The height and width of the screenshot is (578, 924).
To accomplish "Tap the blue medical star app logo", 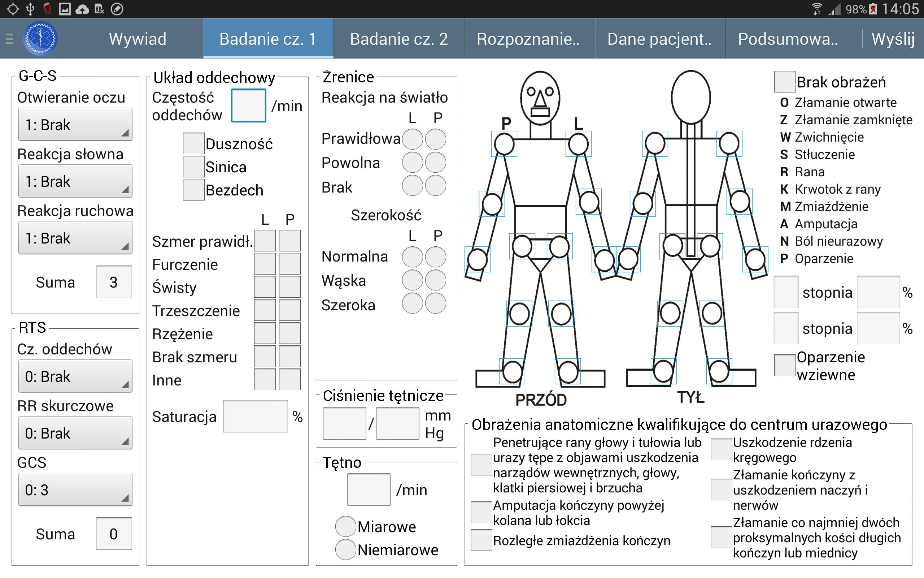I will 40,39.
